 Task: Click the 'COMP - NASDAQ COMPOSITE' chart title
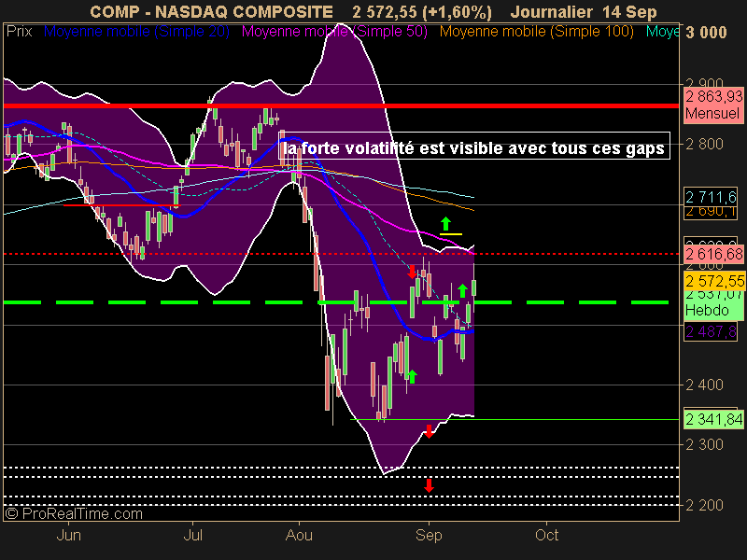coord(211,11)
